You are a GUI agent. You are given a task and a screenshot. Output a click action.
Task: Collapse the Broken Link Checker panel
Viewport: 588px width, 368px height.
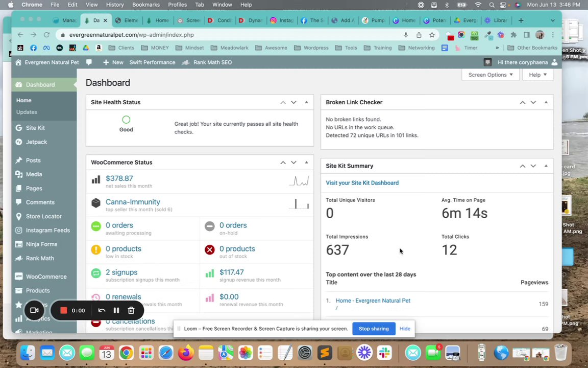(x=546, y=102)
